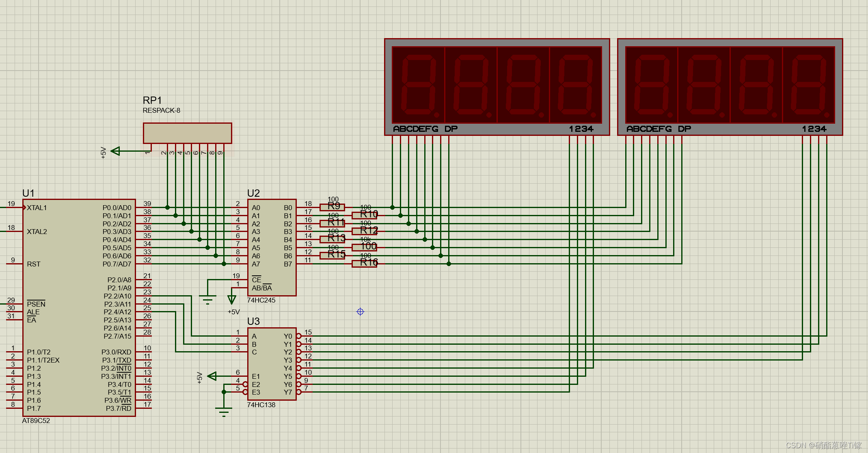This screenshot has width=868, height=453.
Task: Click the ABCDEFG DP label on left display
Action: pyautogui.click(x=425, y=129)
